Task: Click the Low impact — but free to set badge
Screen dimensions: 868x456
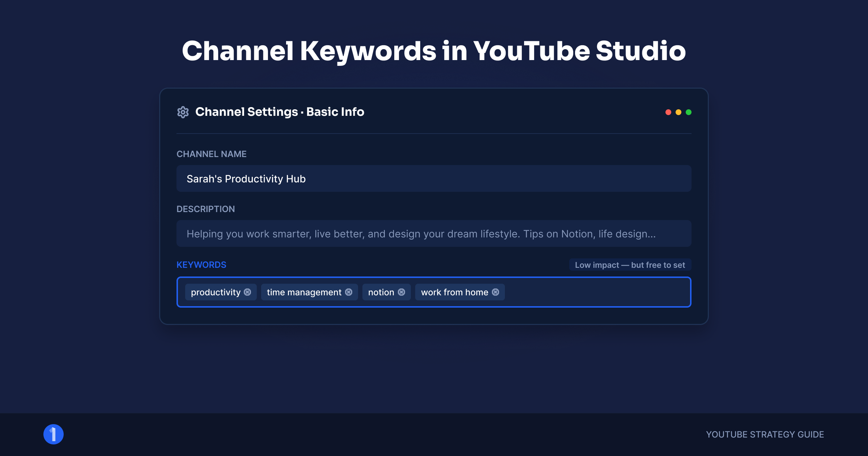Action: (x=630, y=265)
